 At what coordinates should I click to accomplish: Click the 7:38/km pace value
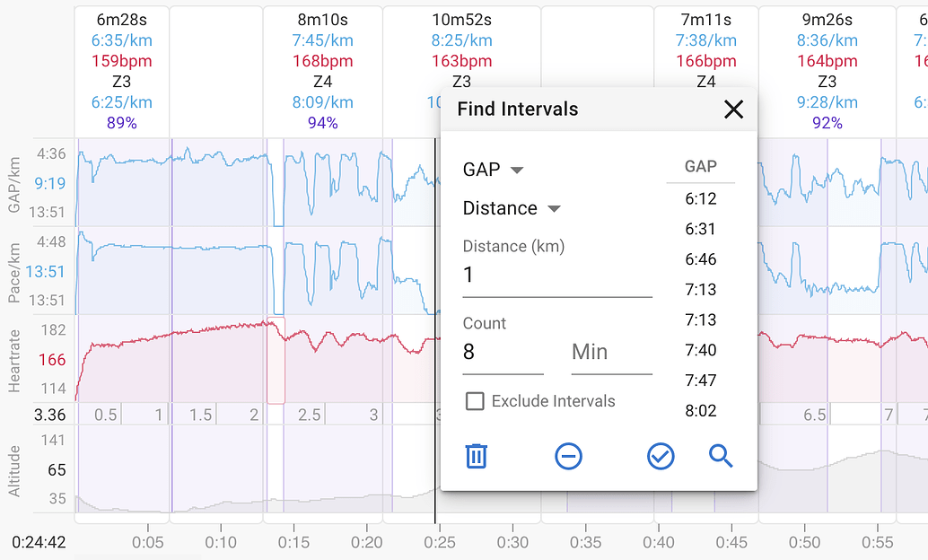click(x=706, y=40)
